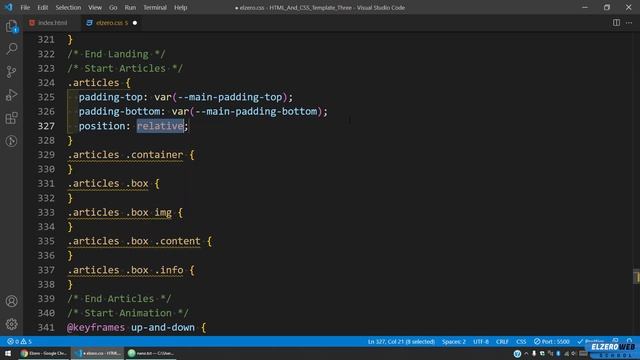This screenshot has height=360, width=640.
Task: Open the Terminal menu
Action: [155, 7]
